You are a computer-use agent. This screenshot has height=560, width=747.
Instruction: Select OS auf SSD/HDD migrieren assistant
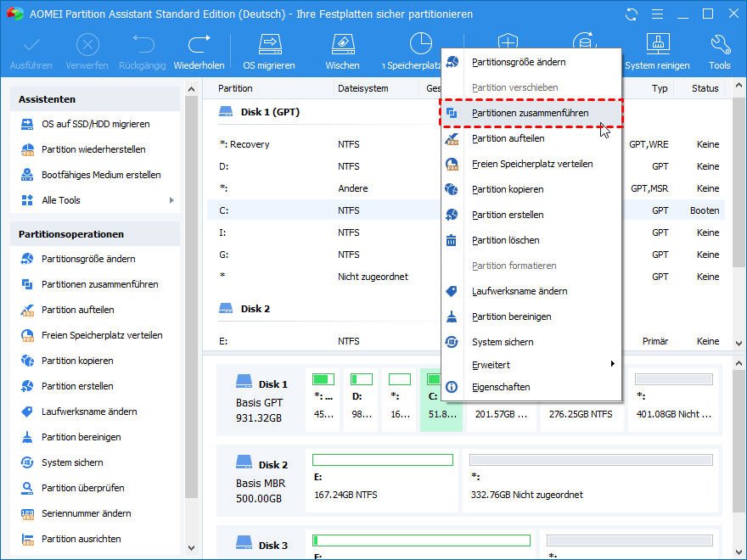(x=95, y=124)
